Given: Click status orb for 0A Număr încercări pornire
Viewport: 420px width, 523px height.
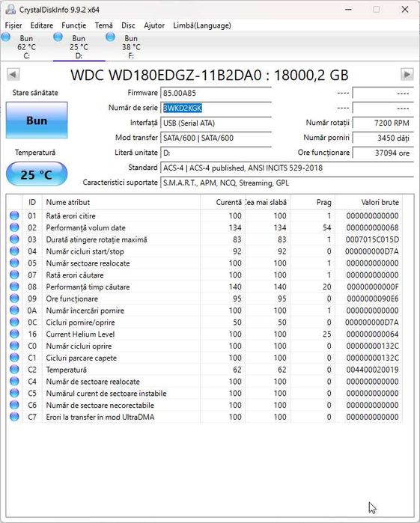Looking at the screenshot, I should click(14, 311).
